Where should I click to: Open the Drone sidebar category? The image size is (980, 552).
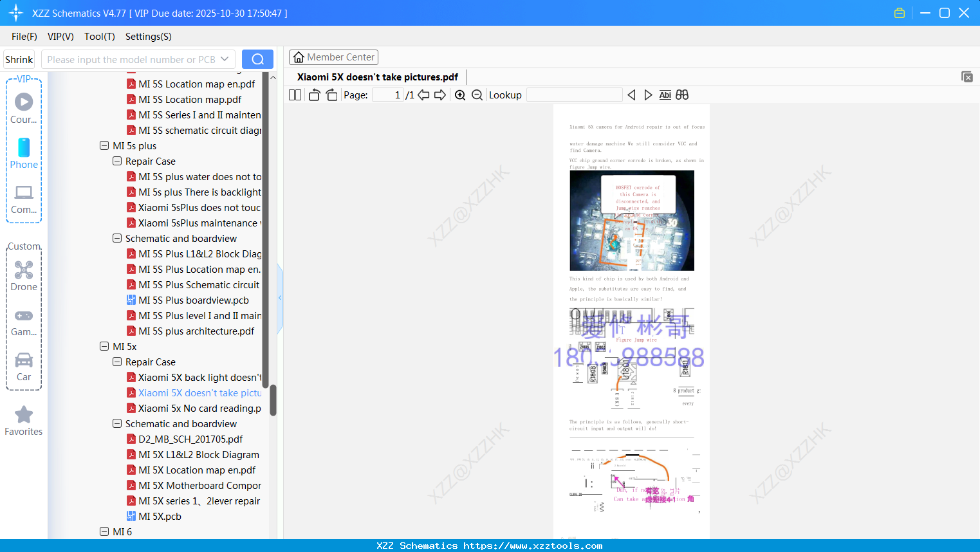click(x=24, y=275)
